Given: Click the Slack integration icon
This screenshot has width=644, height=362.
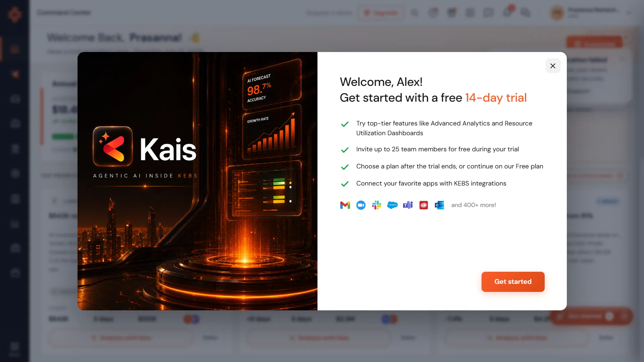Looking at the screenshot, I should pyautogui.click(x=377, y=205).
